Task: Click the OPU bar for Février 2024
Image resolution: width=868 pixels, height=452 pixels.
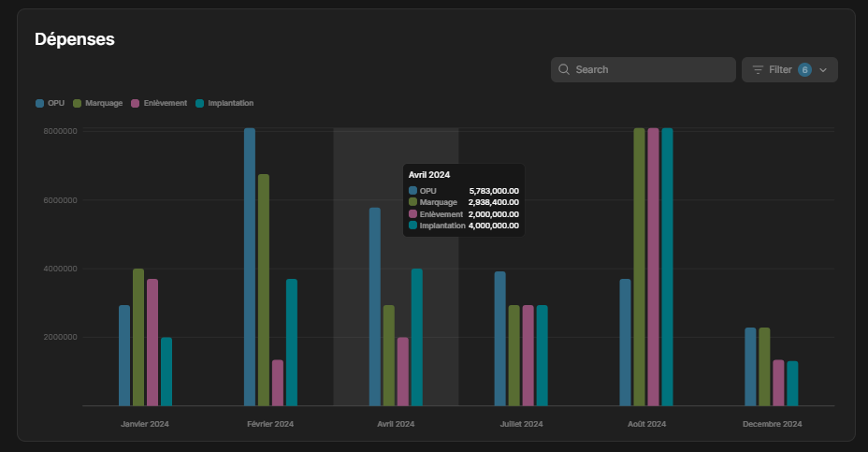Action: point(250,267)
